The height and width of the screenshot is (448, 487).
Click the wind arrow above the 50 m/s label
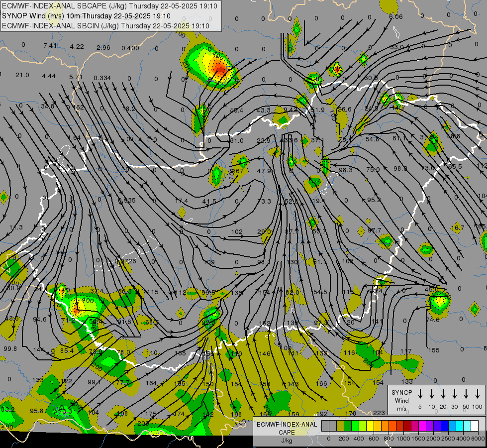point(466,394)
